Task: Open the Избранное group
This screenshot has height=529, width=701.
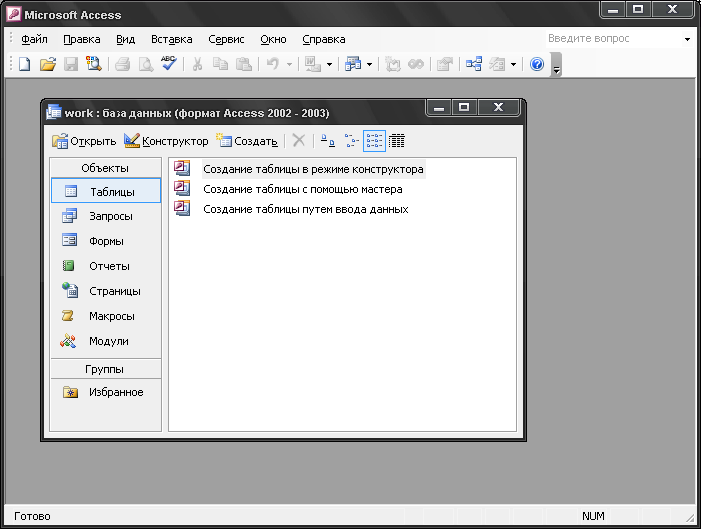Action: click(x=106, y=392)
